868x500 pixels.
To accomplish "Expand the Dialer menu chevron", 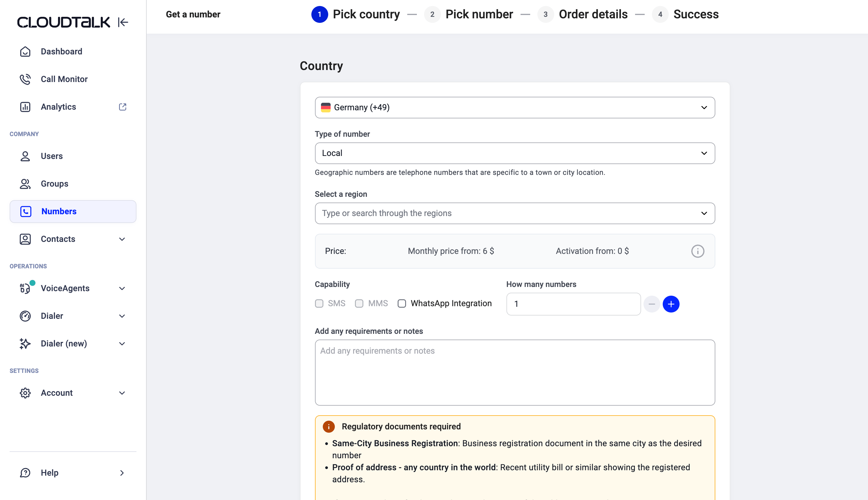I will coord(122,316).
